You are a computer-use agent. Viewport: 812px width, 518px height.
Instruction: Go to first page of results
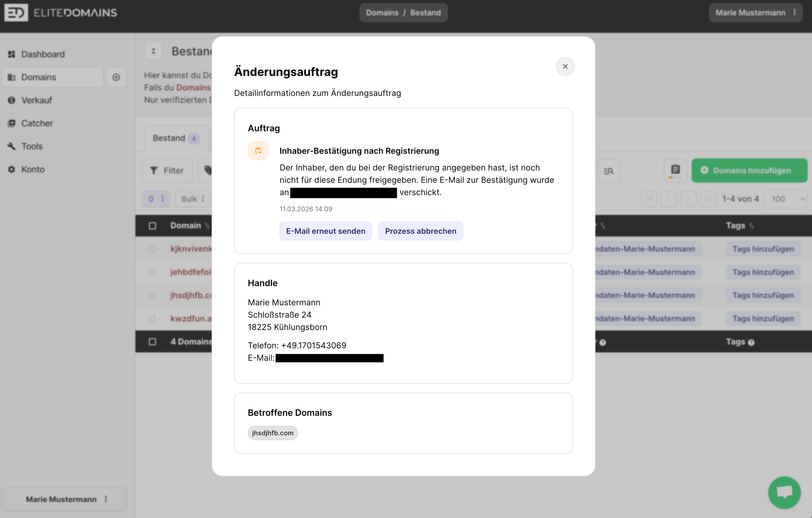tap(648, 199)
